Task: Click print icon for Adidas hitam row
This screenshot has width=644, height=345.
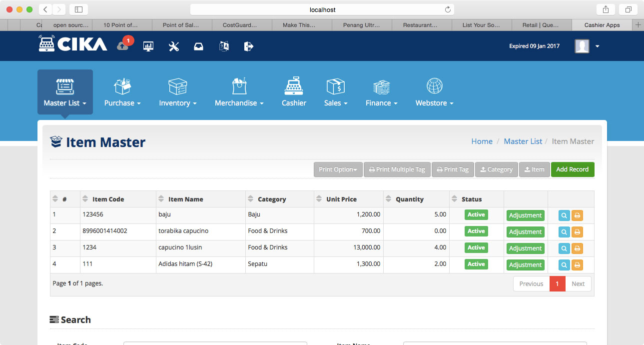Action: 577,265
